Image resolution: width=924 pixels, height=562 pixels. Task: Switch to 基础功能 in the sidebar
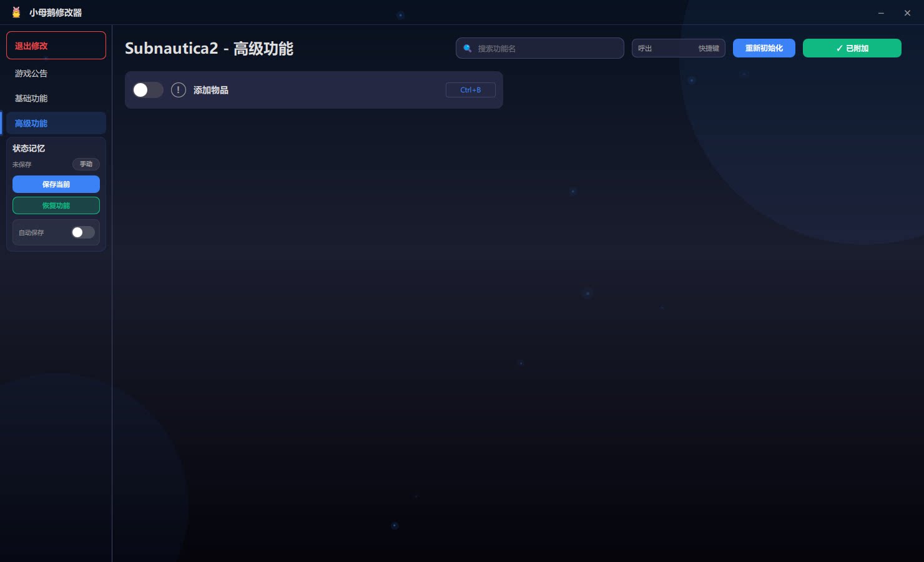(56, 98)
